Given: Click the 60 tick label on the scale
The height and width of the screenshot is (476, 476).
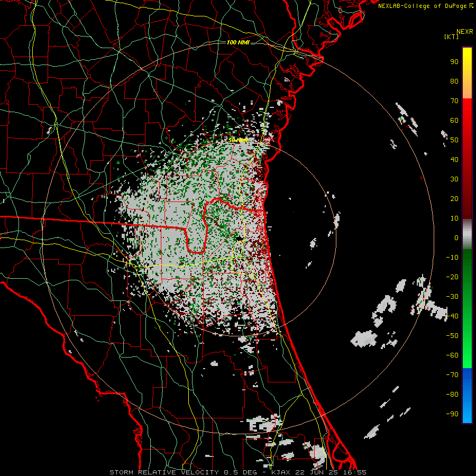Looking at the screenshot, I should coord(454,120).
